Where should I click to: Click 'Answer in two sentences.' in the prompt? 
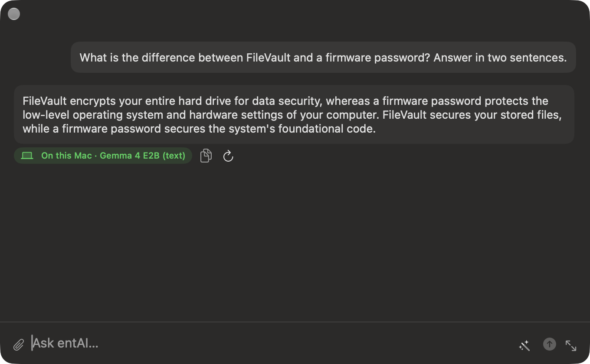point(500,58)
